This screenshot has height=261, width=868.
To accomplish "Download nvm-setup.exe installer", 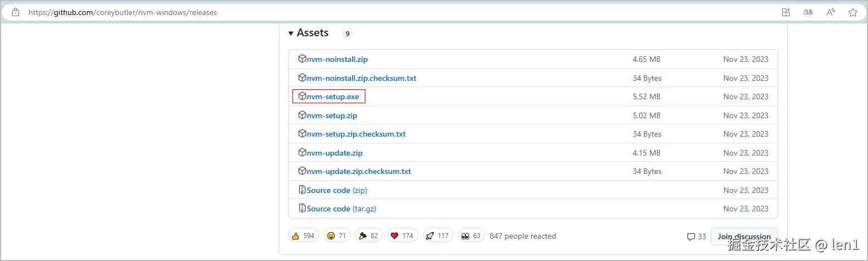I will coord(333,96).
